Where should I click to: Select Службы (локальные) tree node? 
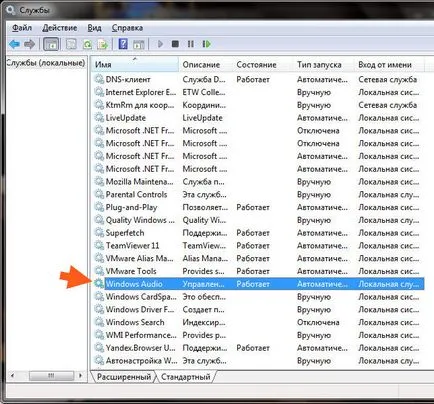point(46,63)
